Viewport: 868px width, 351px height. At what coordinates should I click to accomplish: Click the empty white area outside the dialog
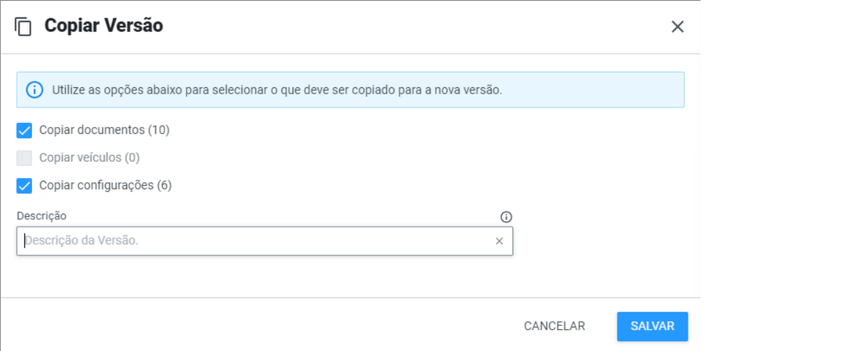click(x=782, y=174)
